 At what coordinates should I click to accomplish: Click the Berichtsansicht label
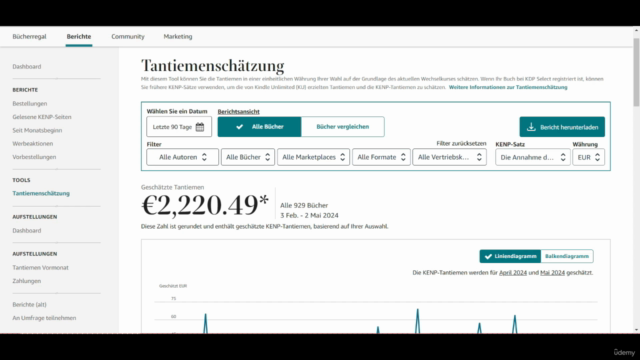[x=238, y=111]
